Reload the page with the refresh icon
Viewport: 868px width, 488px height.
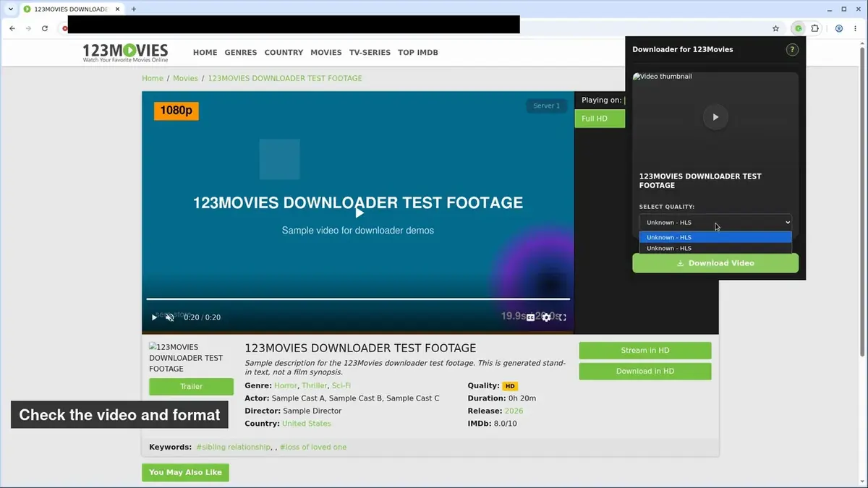point(45,28)
